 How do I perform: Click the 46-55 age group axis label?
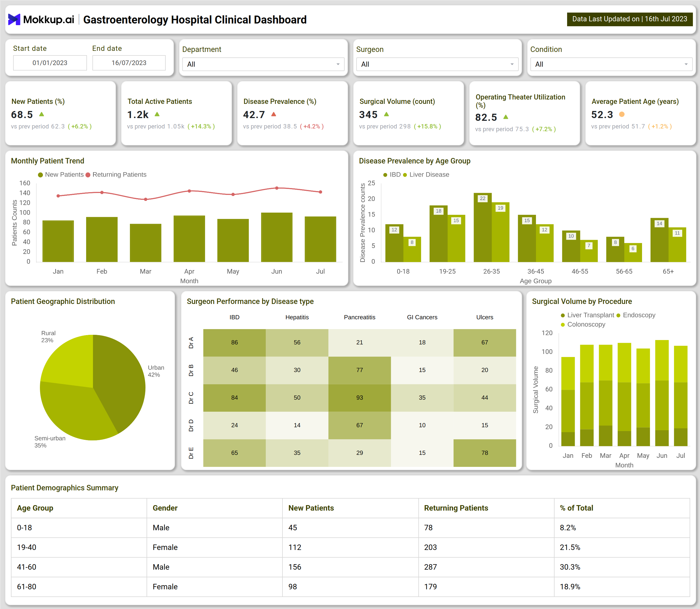point(580,271)
